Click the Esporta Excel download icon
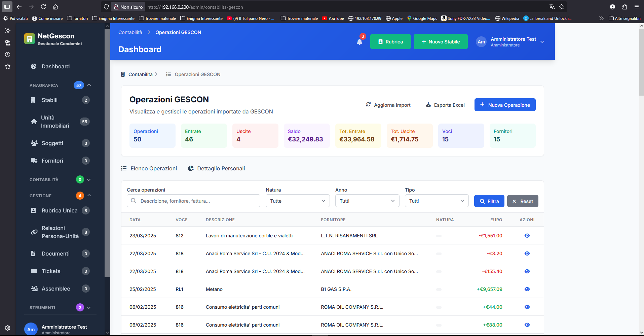The height and width of the screenshot is (336, 644). [428, 105]
